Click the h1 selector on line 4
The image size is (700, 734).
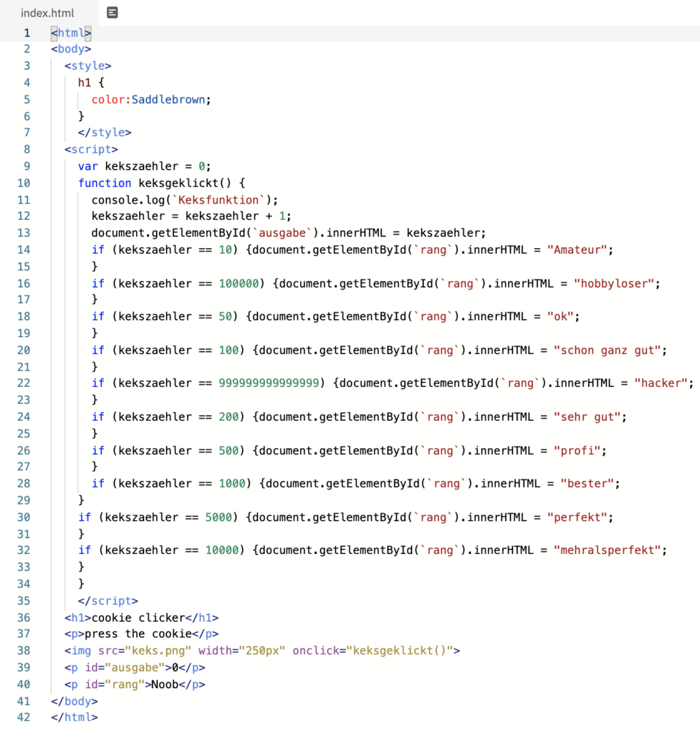click(x=85, y=83)
